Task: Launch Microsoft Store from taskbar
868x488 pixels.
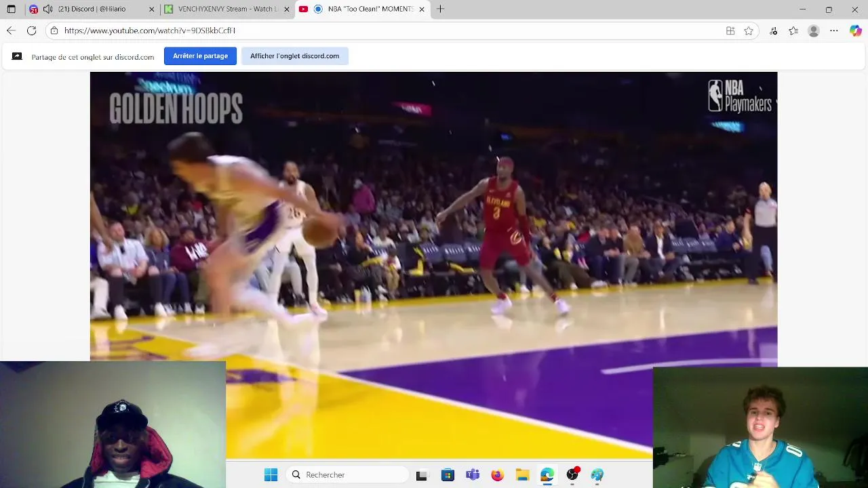Action: pyautogui.click(x=448, y=475)
